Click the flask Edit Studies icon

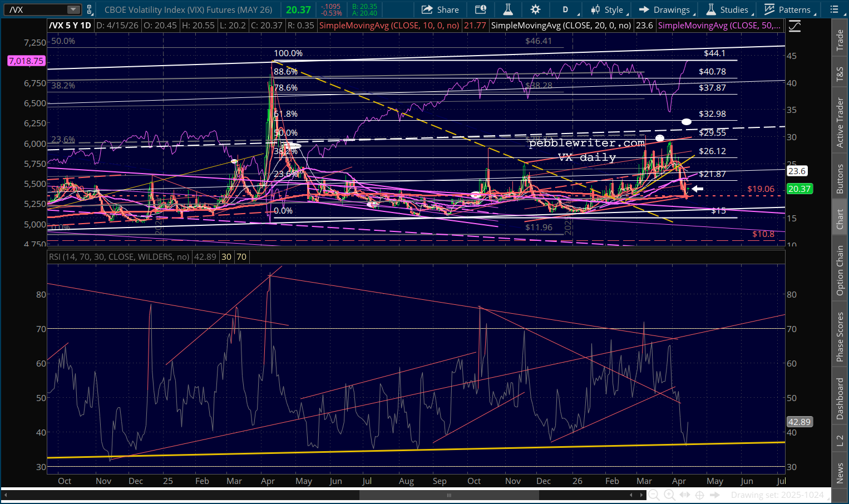click(507, 9)
